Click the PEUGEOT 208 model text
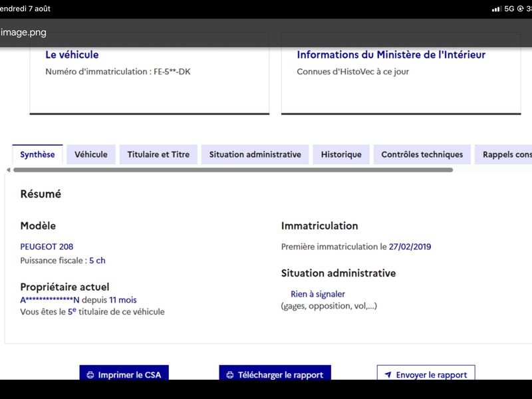The height and width of the screenshot is (399, 532). [47, 247]
